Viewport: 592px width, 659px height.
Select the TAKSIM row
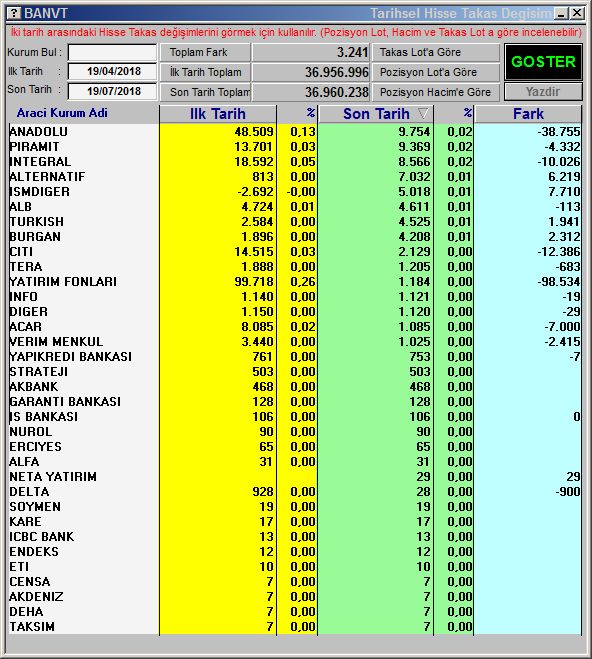click(295, 627)
